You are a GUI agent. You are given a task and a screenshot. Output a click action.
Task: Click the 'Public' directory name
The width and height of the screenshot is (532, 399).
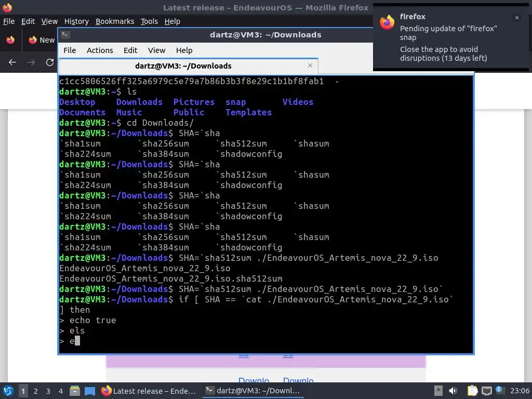[189, 112]
